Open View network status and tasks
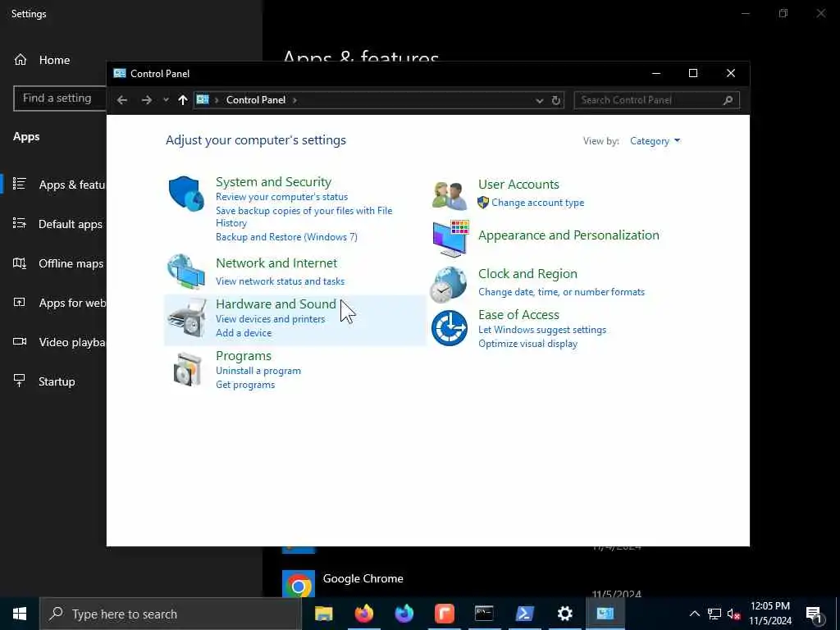Screen dimensions: 840x630 pyautogui.click(x=281, y=281)
